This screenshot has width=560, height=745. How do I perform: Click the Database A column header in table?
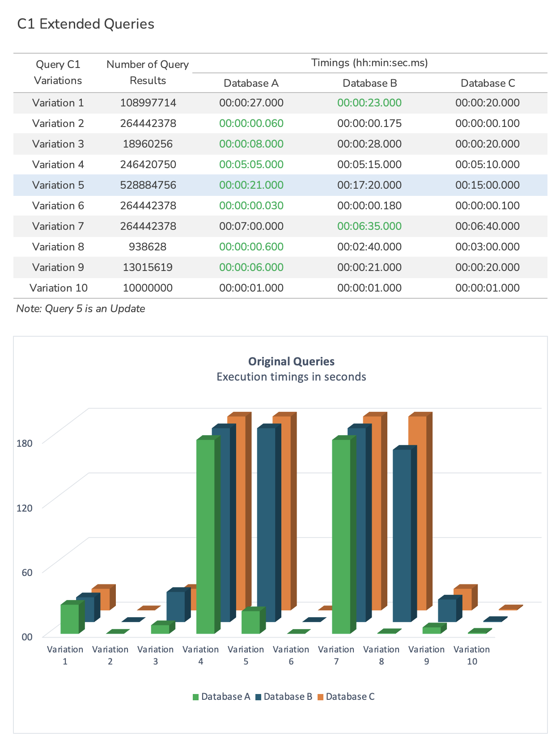coord(251,83)
